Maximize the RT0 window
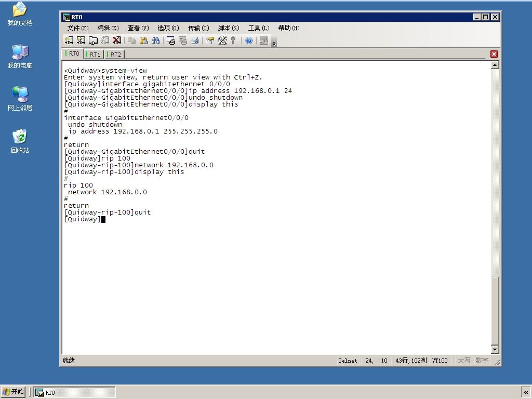The height and width of the screenshot is (399, 532). point(486,17)
